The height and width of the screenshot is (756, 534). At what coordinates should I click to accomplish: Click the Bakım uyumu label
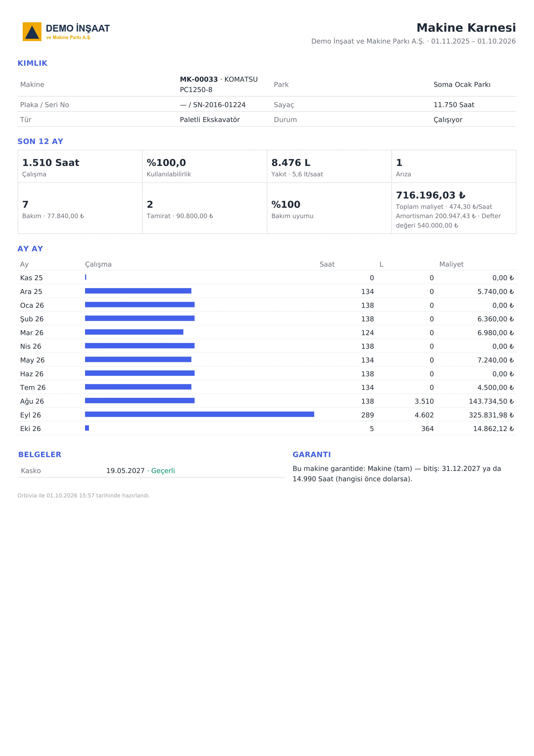tap(292, 216)
